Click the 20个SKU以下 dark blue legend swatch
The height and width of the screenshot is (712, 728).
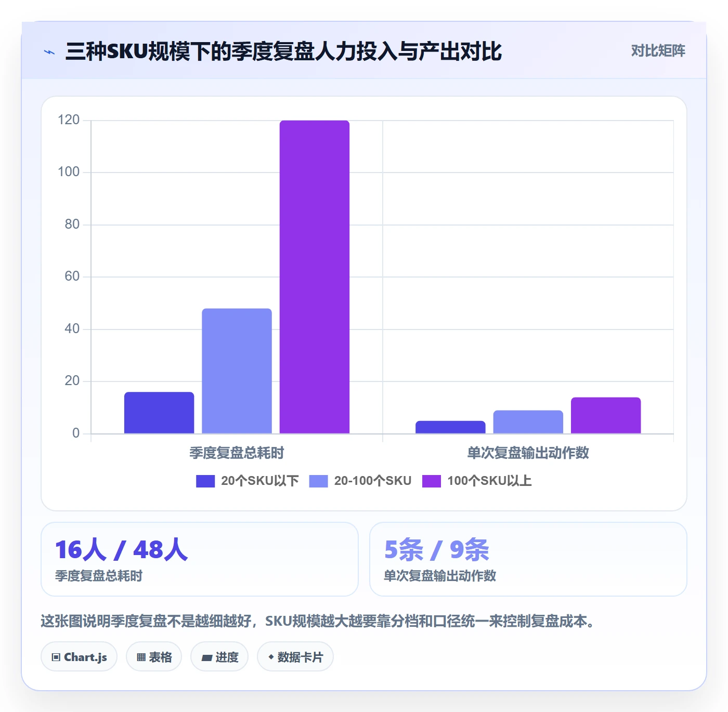click(205, 481)
